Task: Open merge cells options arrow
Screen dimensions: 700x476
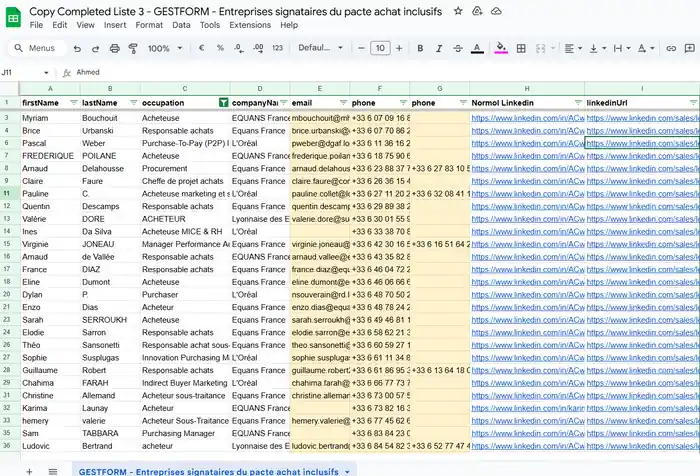Action: coord(553,48)
